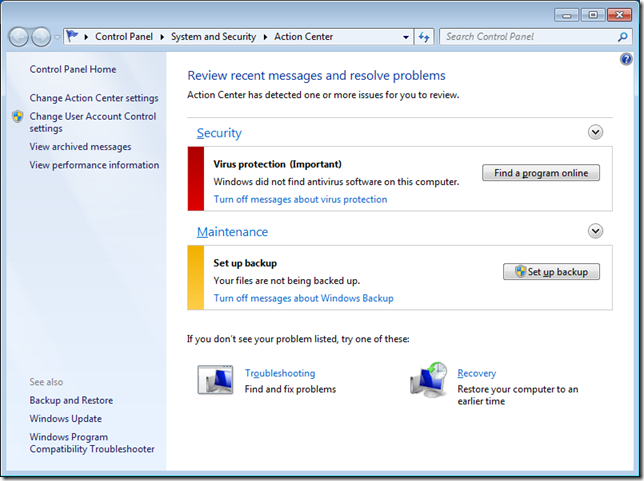Image resolution: width=644 pixels, height=481 pixels.
Task: Click the Refresh button next to address bar
Action: (424, 37)
